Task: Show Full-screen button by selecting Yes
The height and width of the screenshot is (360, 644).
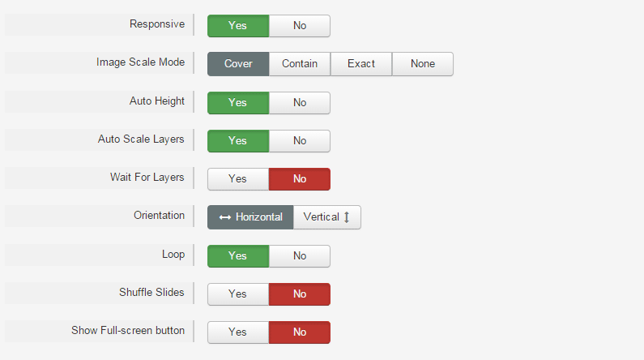Action: (238, 332)
